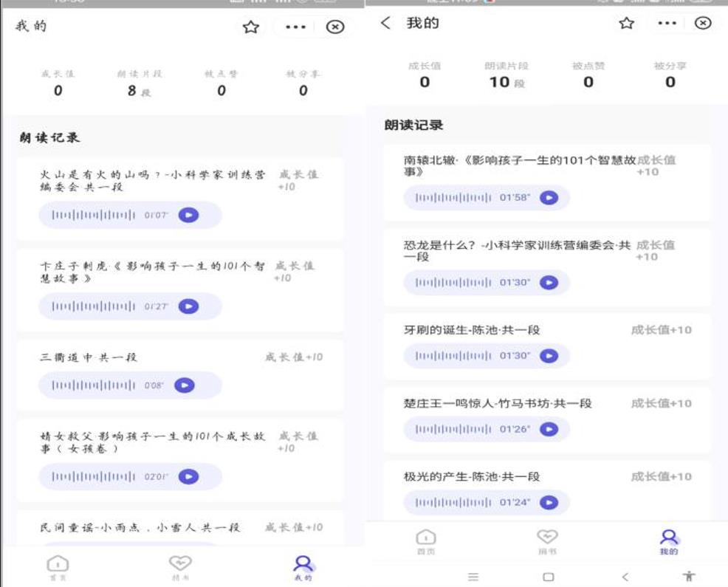The width and height of the screenshot is (728, 587).
Task: Play the 卞庄子刺虎 reading clip
Action: [x=188, y=306]
